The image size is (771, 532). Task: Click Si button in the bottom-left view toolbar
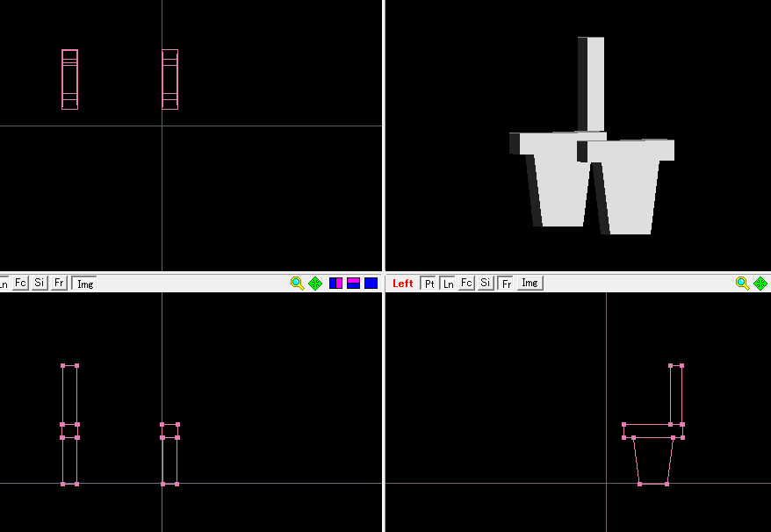[40, 283]
